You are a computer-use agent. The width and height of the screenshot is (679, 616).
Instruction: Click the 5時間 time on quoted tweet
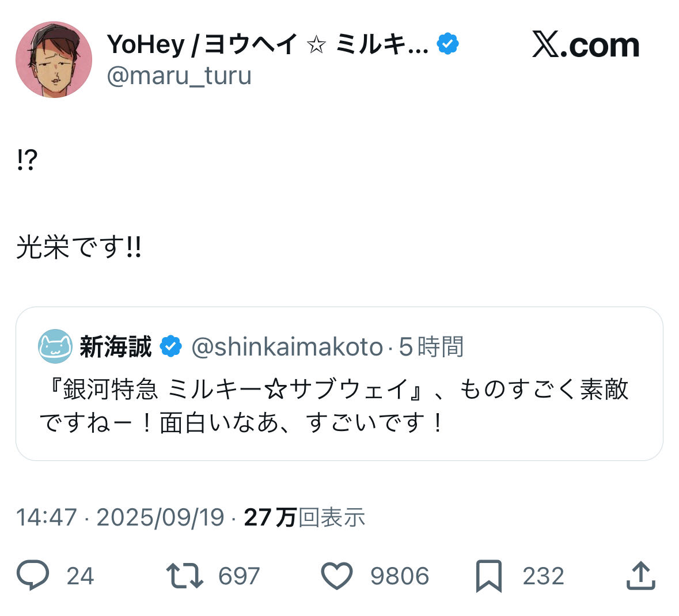point(432,347)
